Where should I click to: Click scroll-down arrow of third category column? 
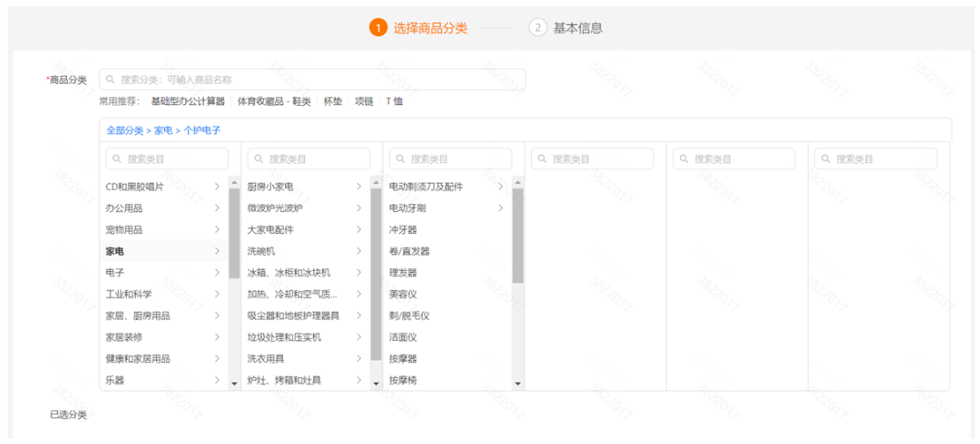[x=518, y=384]
